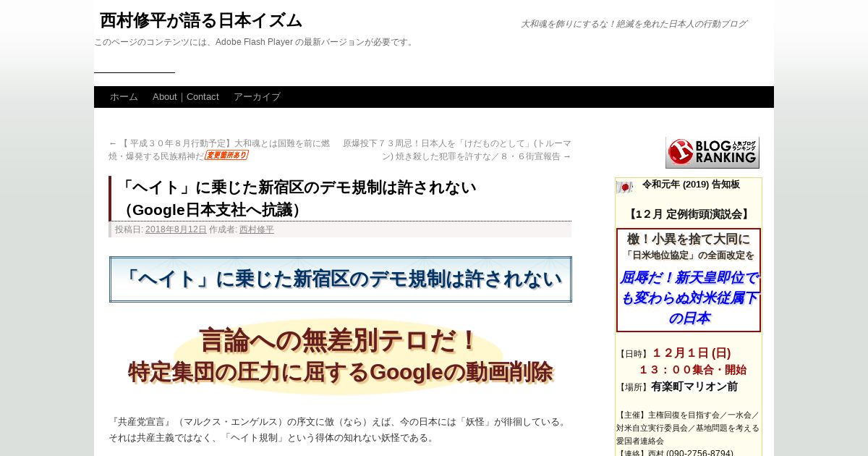Open the About｜Contact menu item
Image resolution: width=868 pixels, height=456 pixels.
coord(186,97)
